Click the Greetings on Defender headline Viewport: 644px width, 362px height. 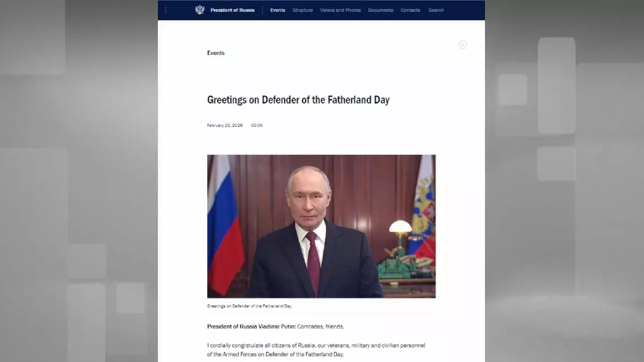pyautogui.click(x=298, y=100)
